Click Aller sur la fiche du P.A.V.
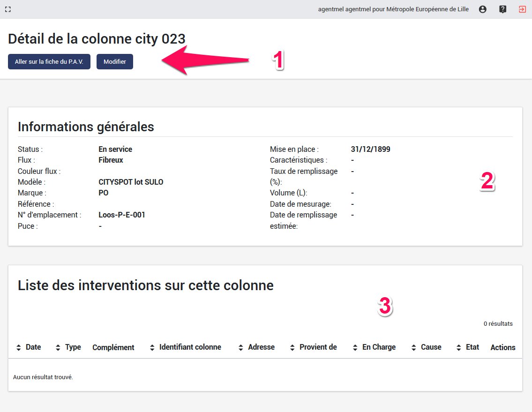This screenshot has width=532, height=412. tap(49, 61)
